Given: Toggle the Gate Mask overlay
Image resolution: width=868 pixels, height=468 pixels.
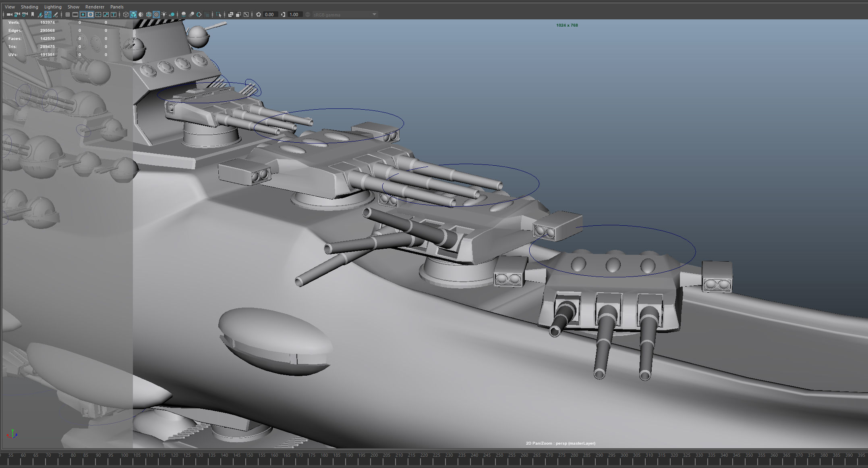Looking at the screenshot, I should click(90, 15).
